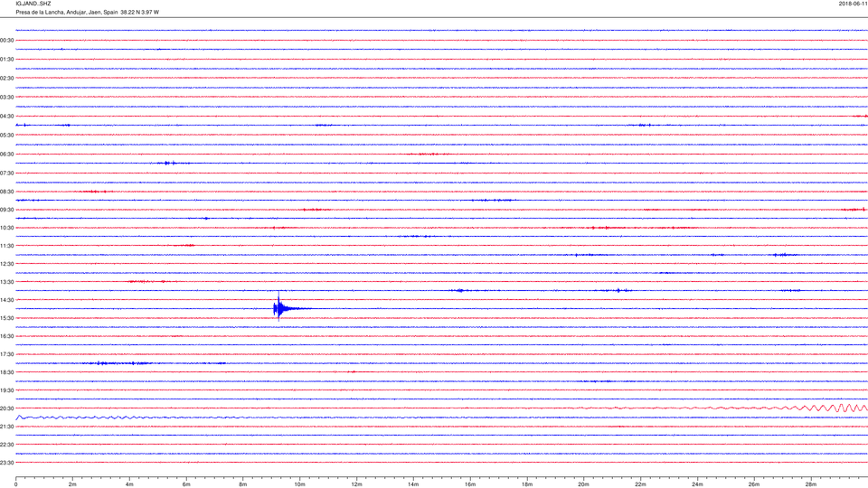Click the 8m axis tick label

243,484
